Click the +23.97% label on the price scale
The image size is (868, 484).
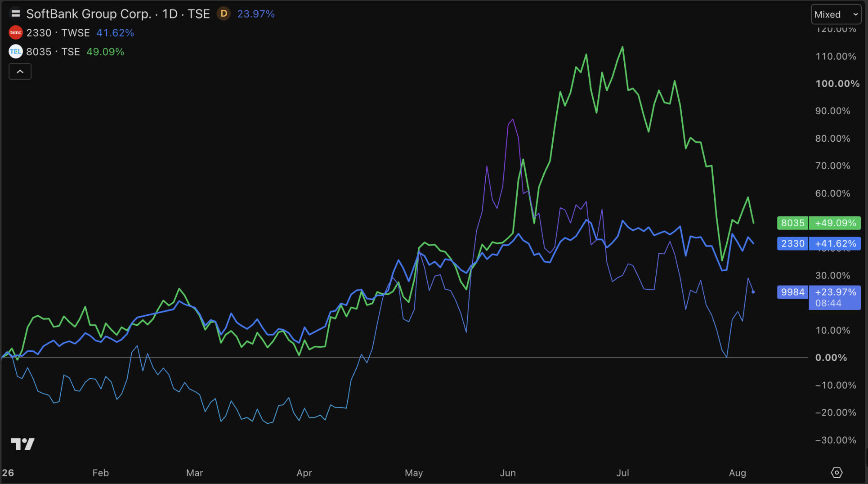[x=835, y=292]
